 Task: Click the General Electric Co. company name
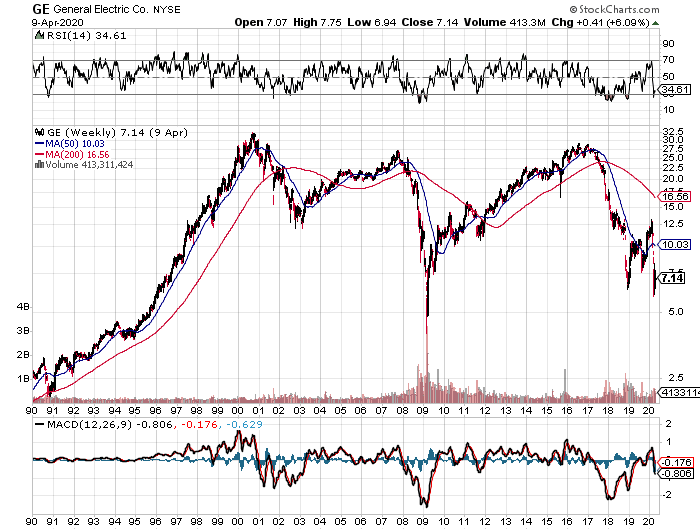pyautogui.click(x=101, y=9)
